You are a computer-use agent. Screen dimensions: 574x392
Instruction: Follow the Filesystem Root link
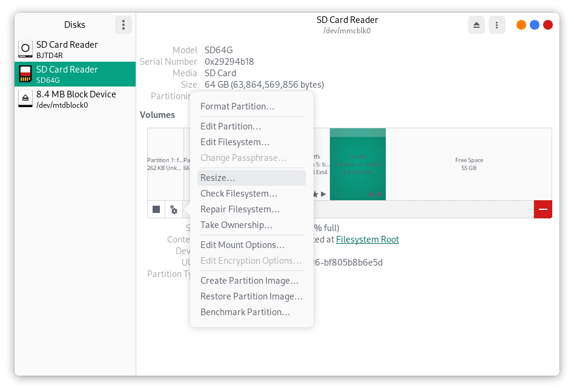367,240
